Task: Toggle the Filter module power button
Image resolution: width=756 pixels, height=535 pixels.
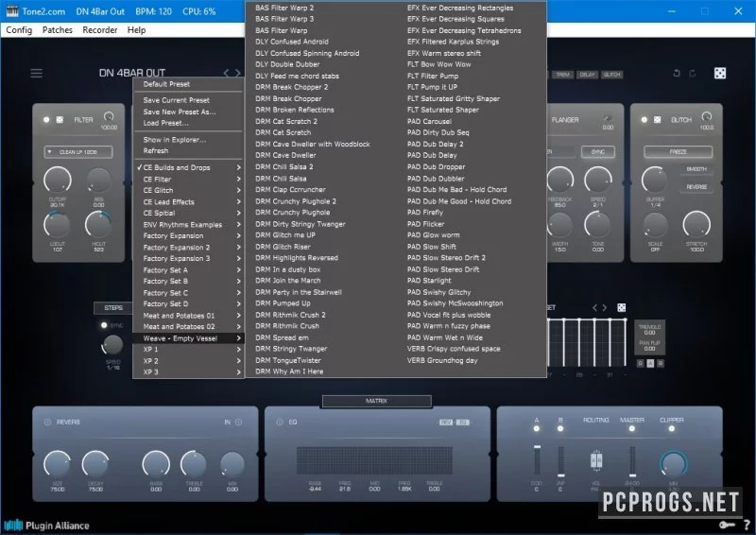Action: tap(46, 119)
